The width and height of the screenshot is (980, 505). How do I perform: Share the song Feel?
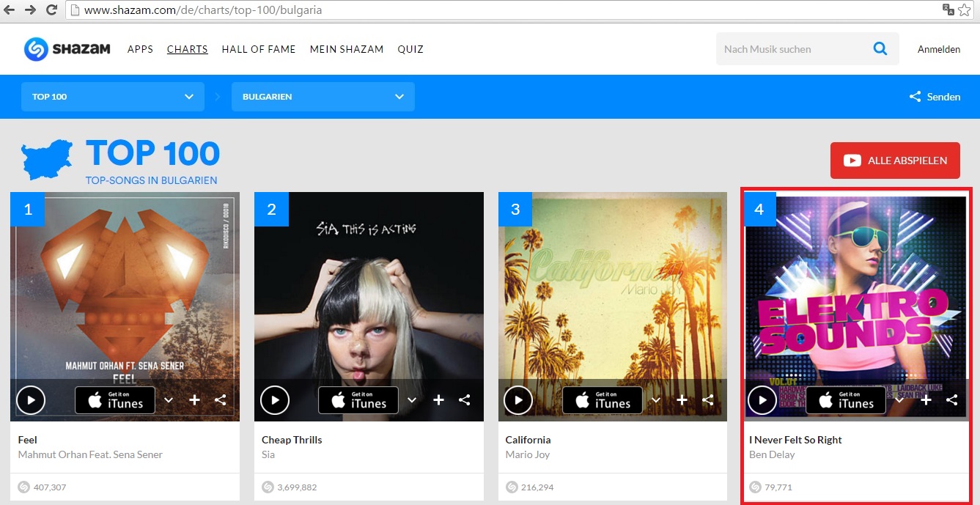click(x=220, y=400)
